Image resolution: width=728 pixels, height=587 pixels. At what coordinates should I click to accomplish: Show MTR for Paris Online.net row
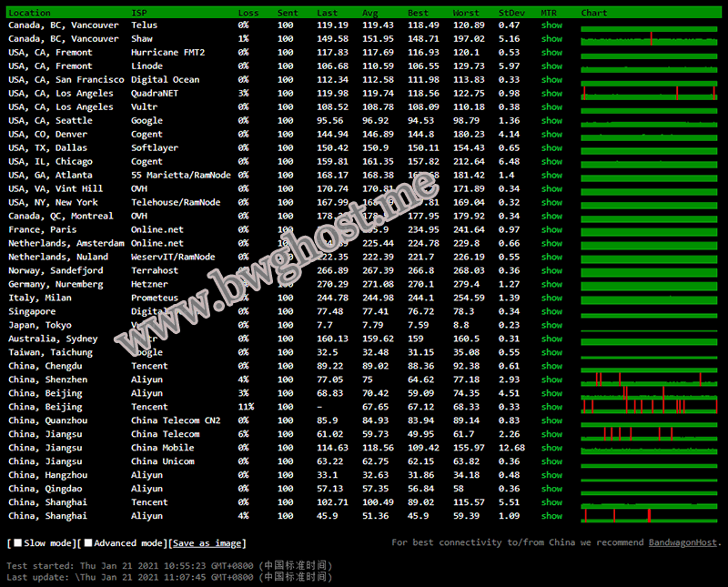tap(551, 229)
